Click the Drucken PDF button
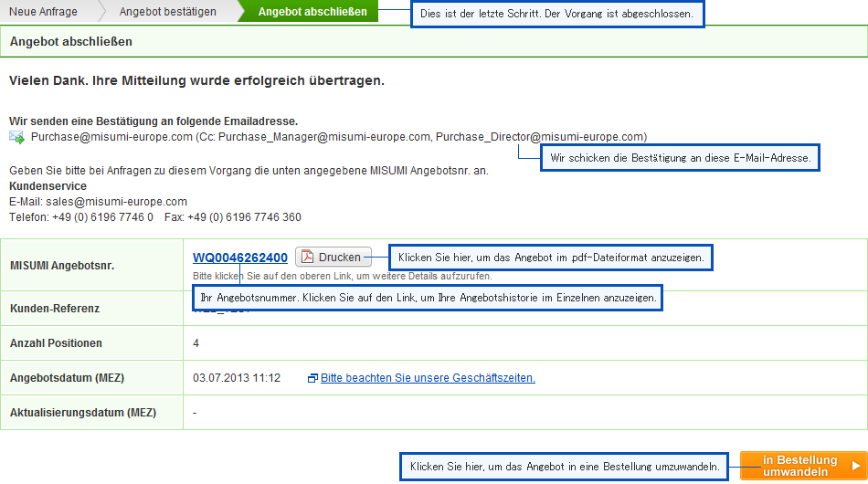868x484 pixels. [x=333, y=258]
